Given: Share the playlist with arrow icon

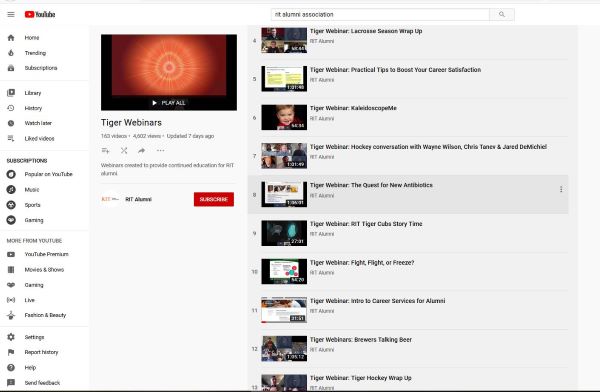Looking at the screenshot, I should tap(142, 151).
